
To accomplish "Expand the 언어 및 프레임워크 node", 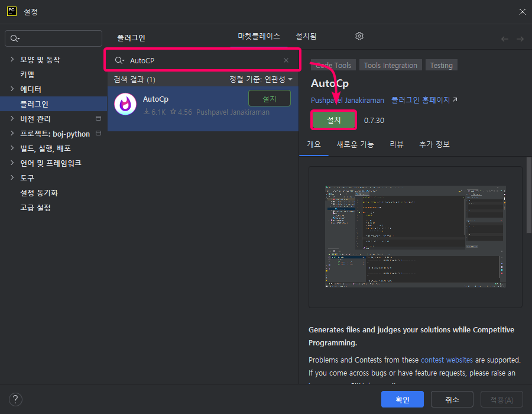I will tap(12, 163).
